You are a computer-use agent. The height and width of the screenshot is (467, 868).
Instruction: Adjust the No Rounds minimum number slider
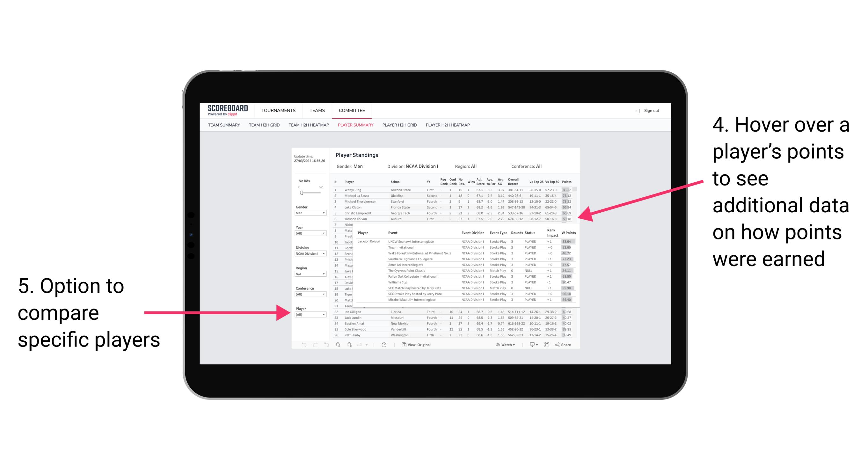[x=301, y=193]
